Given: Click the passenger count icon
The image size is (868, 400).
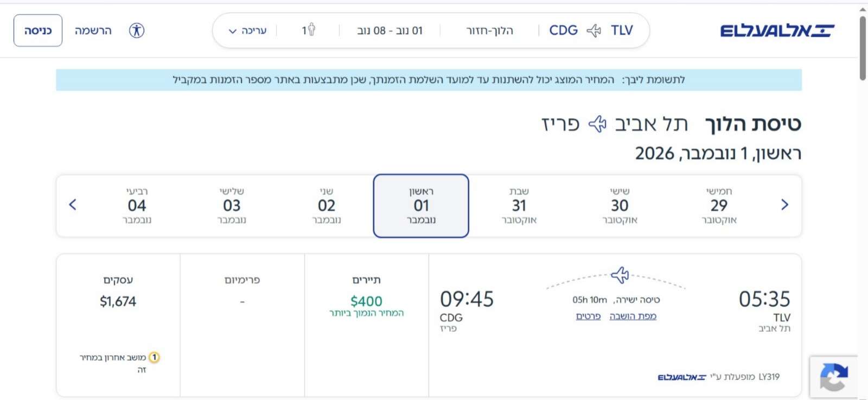Looking at the screenshot, I should [311, 29].
